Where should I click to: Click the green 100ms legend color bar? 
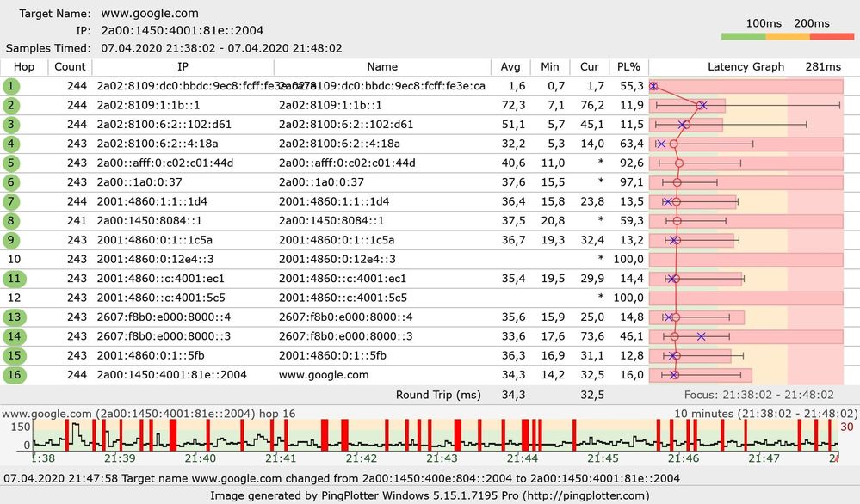(x=744, y=37)
